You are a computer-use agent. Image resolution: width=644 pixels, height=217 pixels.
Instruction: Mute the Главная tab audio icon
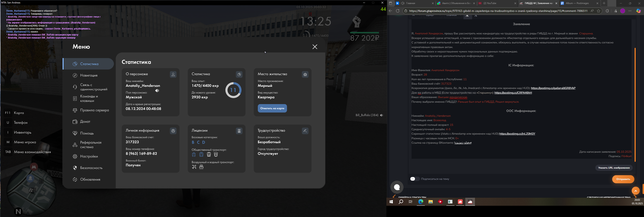(x=403, y=3)
